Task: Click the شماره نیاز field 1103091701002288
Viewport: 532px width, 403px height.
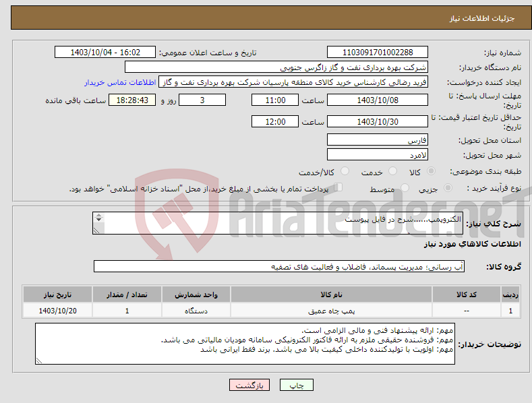Action: (x=378, y=53)
